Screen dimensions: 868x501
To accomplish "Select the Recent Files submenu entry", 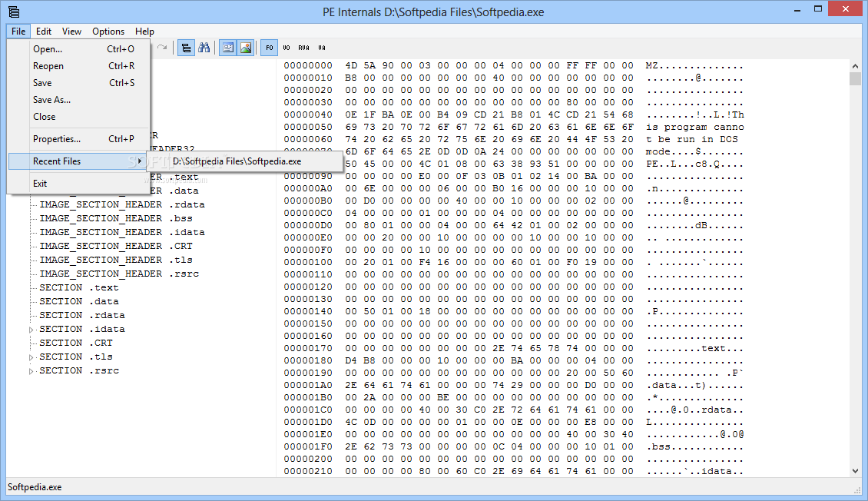I will pyautogui.click(x=78, y=161).
